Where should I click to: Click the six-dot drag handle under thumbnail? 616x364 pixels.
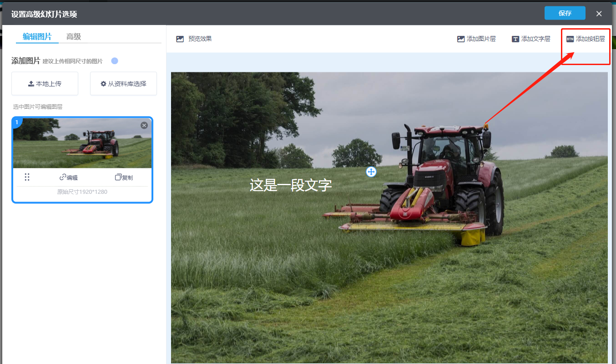pyautogui.click(x=27, y=177)
